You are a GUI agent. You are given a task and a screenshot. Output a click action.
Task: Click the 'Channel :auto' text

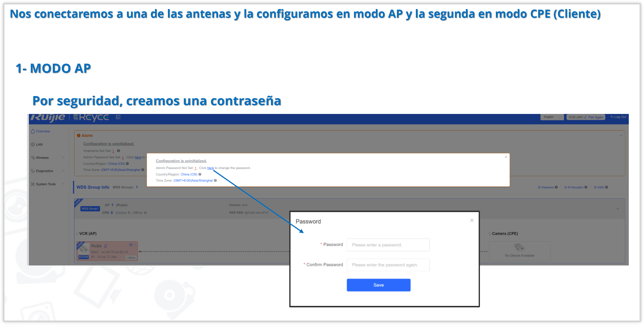click(238, 205)
